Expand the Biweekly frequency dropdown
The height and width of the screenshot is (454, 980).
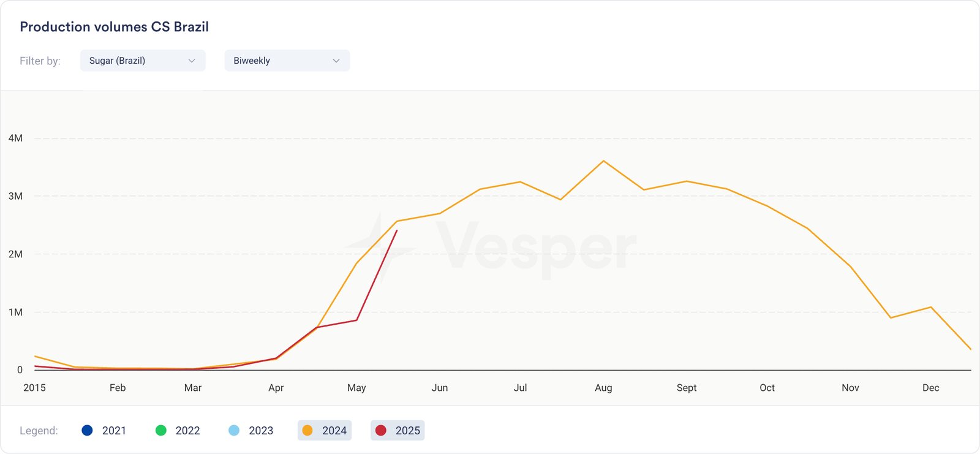[x=287, y=61]
